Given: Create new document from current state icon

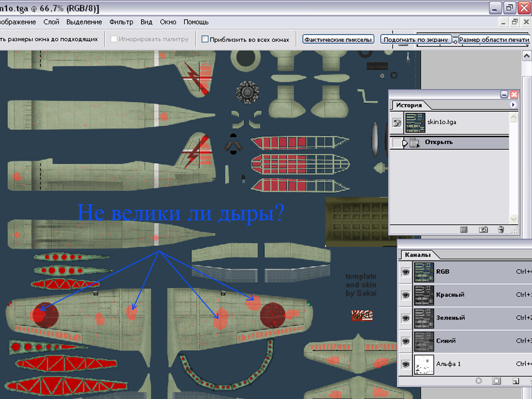Looking at the screenshot, I should point(464,229).
